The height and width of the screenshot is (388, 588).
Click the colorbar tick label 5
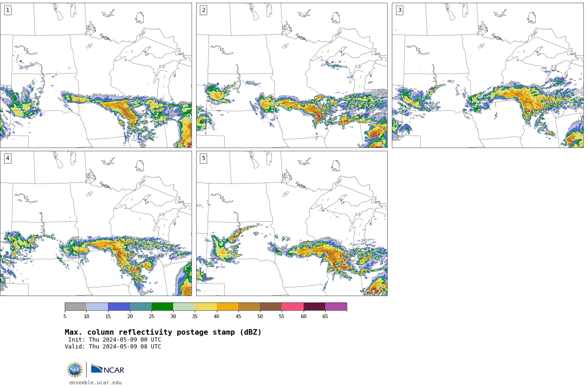coord(65,316)
